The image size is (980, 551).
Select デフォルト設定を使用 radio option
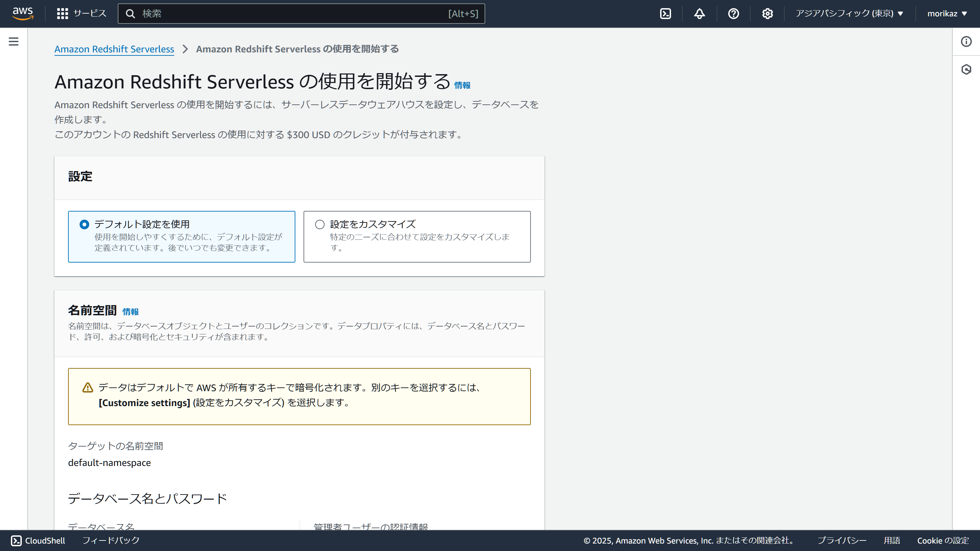84,224
